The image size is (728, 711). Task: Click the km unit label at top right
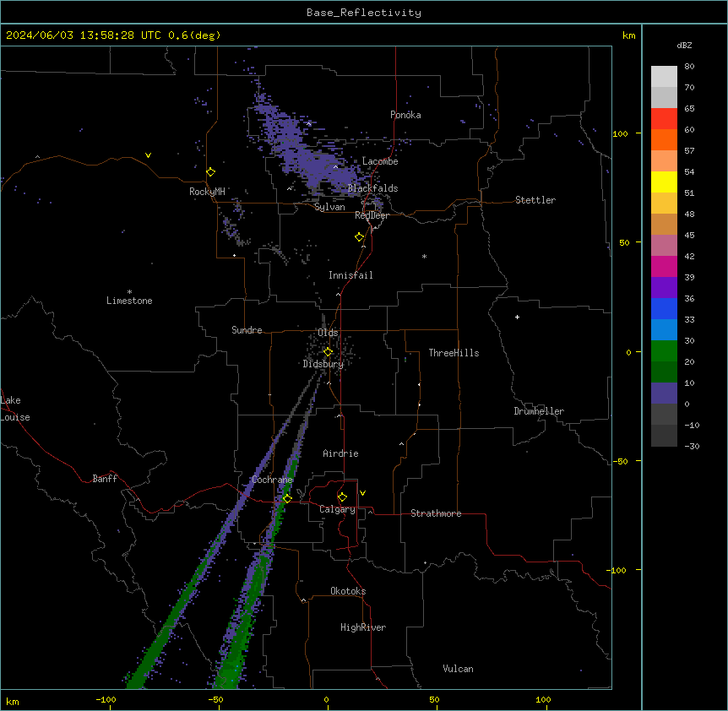point(628,35)
